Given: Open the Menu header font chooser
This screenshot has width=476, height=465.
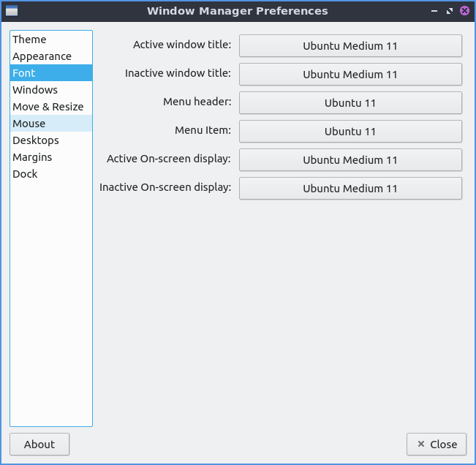Looking at the screenshot, I should [x=350, y=102].
